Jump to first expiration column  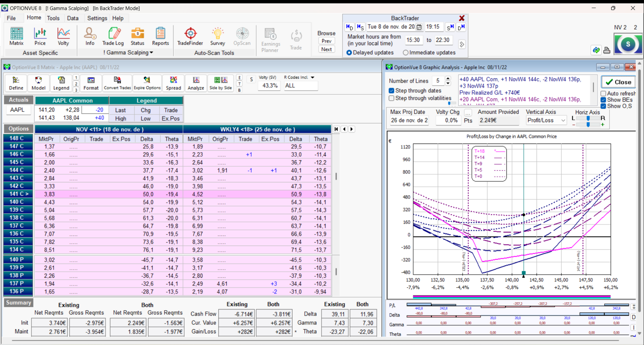pyautogui.click(x=336, y=129)
